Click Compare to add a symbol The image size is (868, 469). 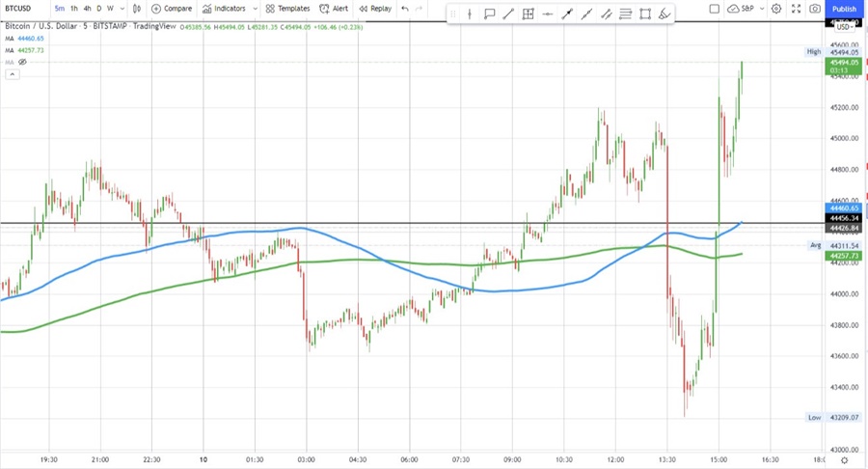coord(172,9)
